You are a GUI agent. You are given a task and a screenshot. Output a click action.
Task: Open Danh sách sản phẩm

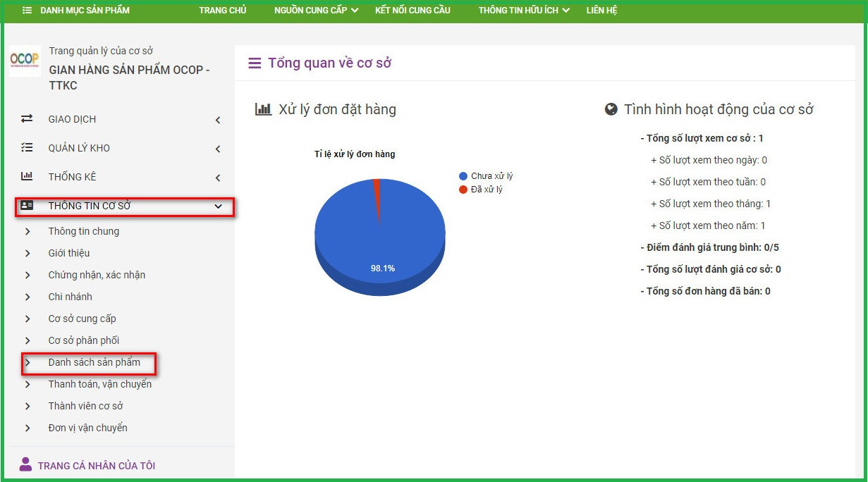(x=94, y=362)
